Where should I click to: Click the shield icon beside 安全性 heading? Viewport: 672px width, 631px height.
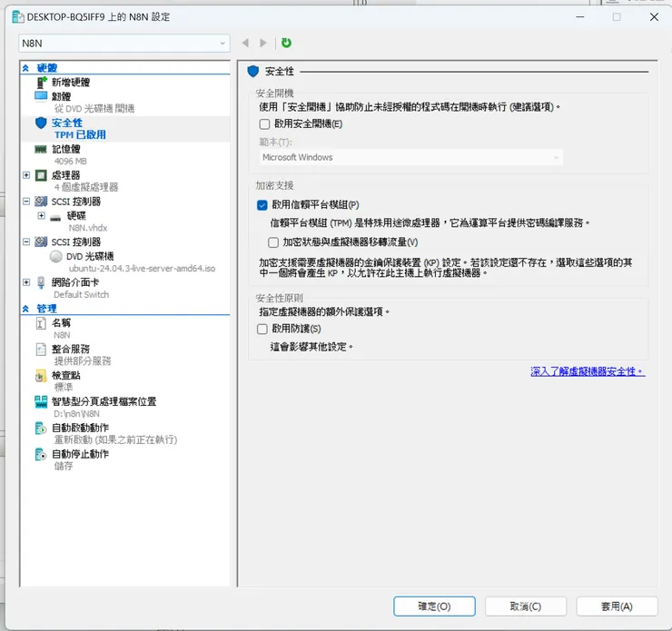tap(253, 71)
